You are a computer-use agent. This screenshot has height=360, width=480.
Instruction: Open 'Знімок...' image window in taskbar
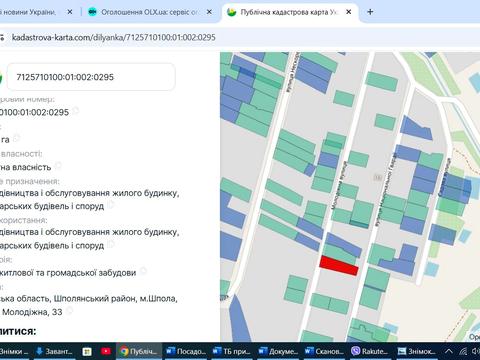click(417, 351)
